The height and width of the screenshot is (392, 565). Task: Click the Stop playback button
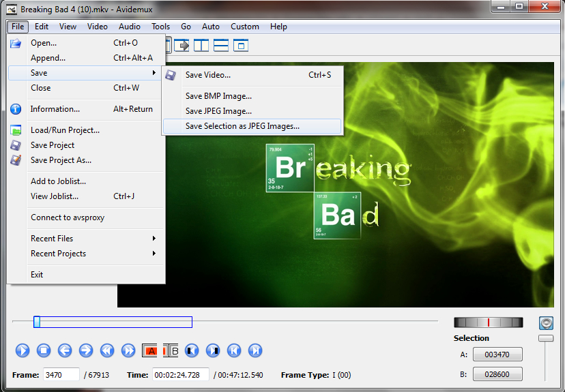44,350
